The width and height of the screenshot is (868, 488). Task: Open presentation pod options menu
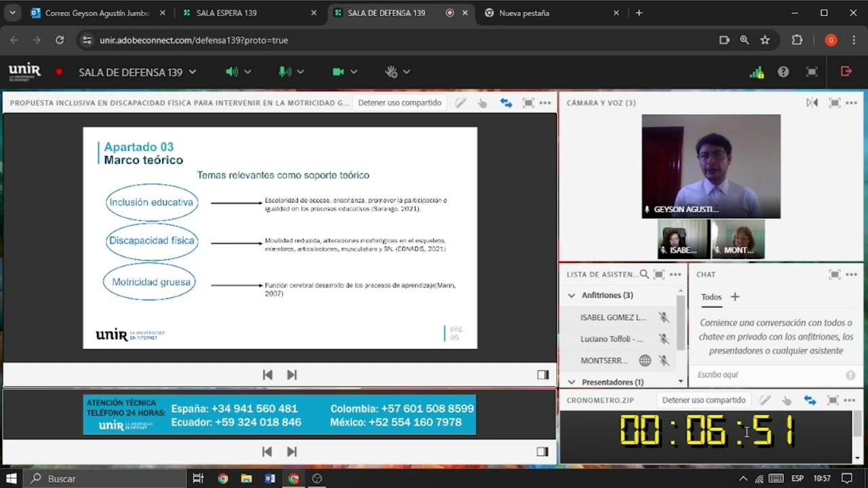click(x=545, y=103)
